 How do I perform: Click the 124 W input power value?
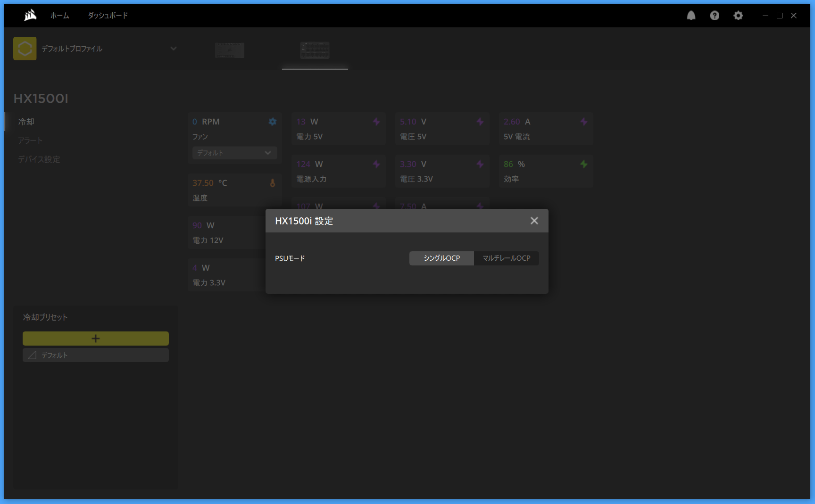pyautogui.click(x=309, y=164)
